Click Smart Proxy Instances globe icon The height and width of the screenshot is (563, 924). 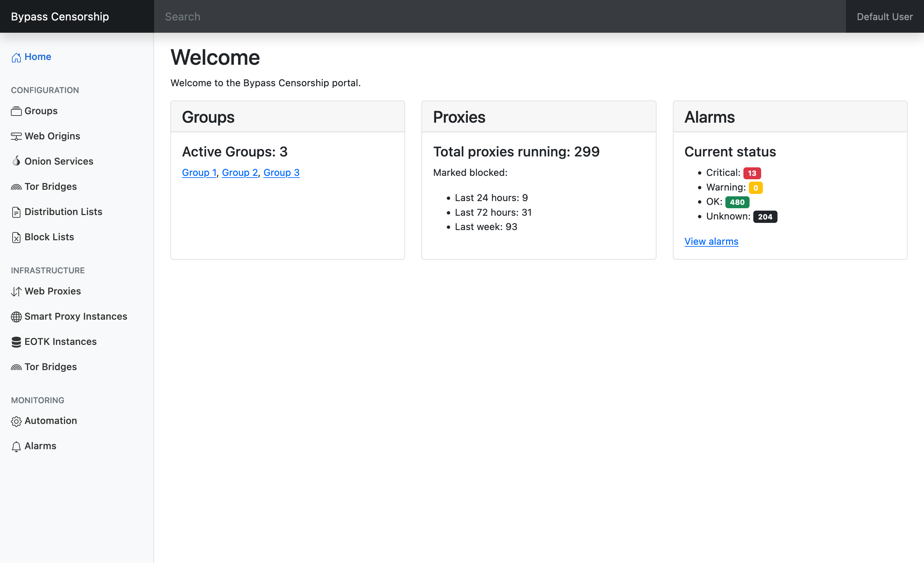click(16, 317)
